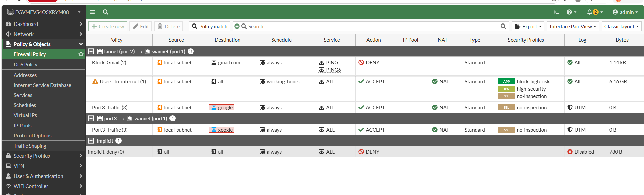The image size is (644, 195).
Task: Collapse the Policy & Objects menu
Action: pos(44,44)
